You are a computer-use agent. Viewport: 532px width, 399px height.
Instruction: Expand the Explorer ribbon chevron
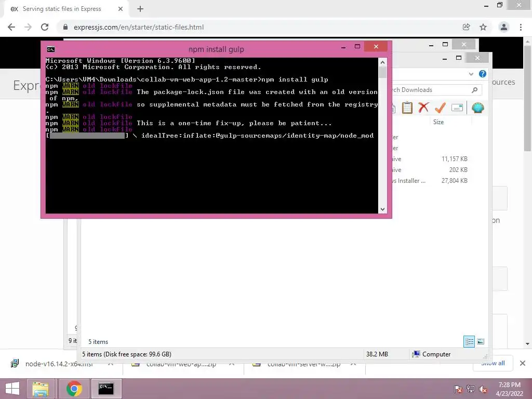click(x=471, y=74)
